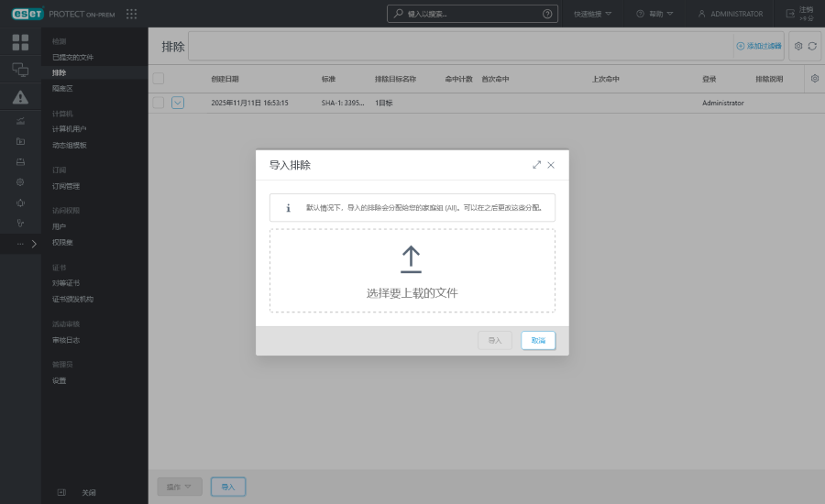Click the refresh icon beside filter bar
Viewport: 825px width, 504px height.
tap(812, 46)
